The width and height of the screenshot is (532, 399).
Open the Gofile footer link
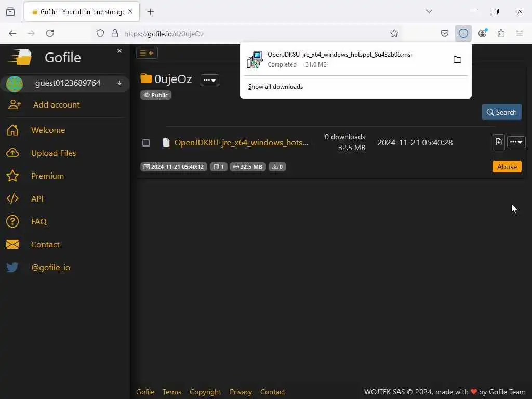click(145, 392)
